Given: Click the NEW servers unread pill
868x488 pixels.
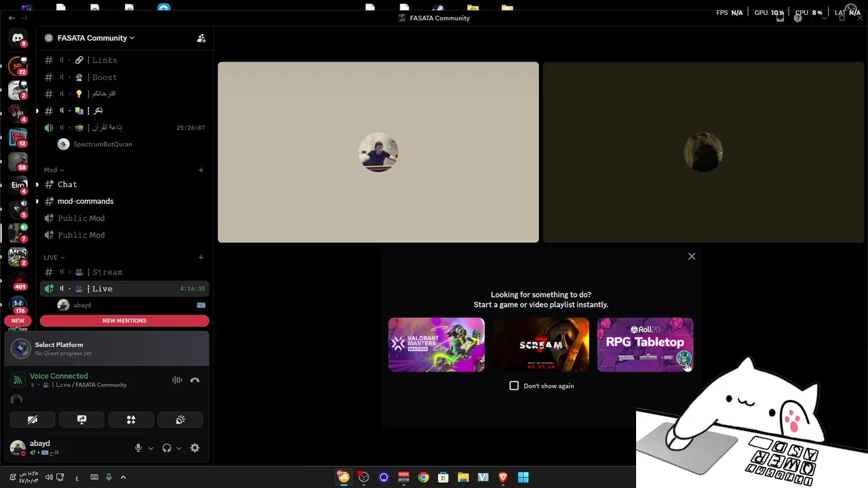Looking at the screenshot, I should (18, 321).
